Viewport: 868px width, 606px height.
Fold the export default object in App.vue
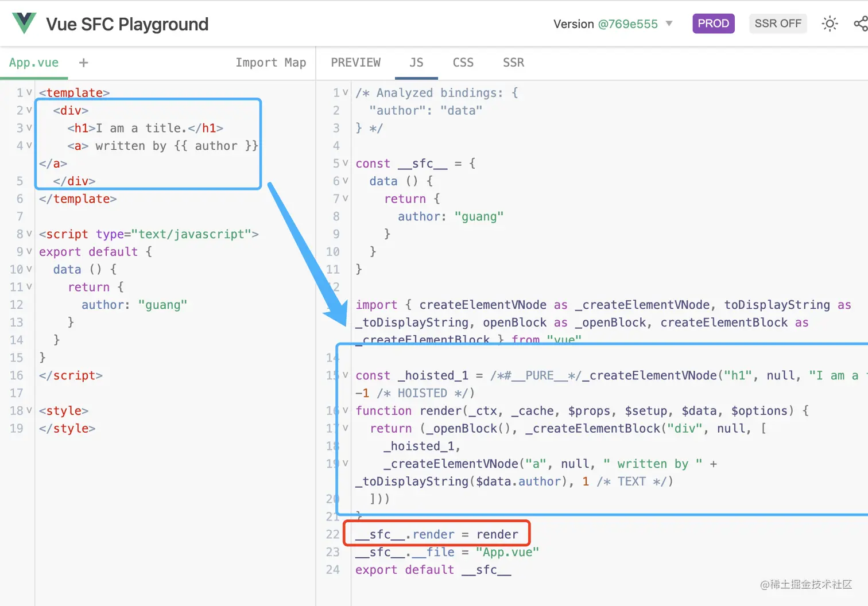29,252
